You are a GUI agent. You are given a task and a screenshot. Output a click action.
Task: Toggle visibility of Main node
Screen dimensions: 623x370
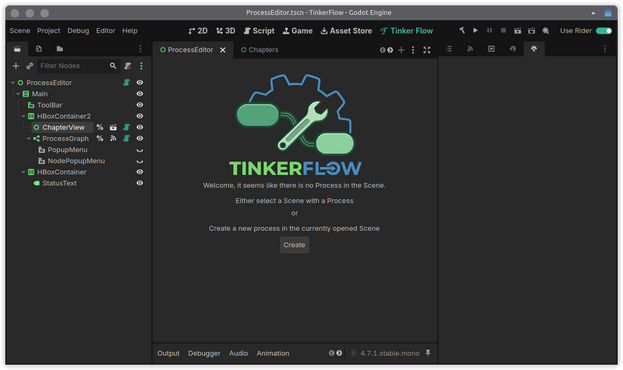(140, 93)
